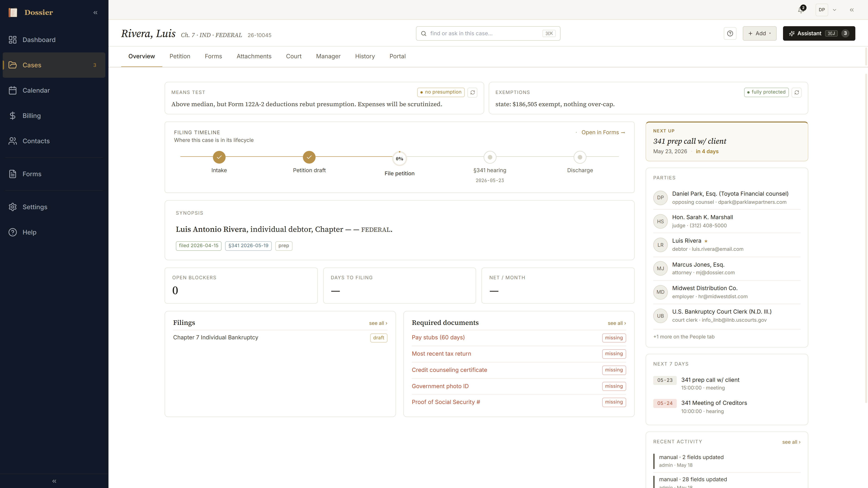Click the Dossier book logo icon
The height and width of the screenshot is (488, 868).
click(x=13, y=12)
